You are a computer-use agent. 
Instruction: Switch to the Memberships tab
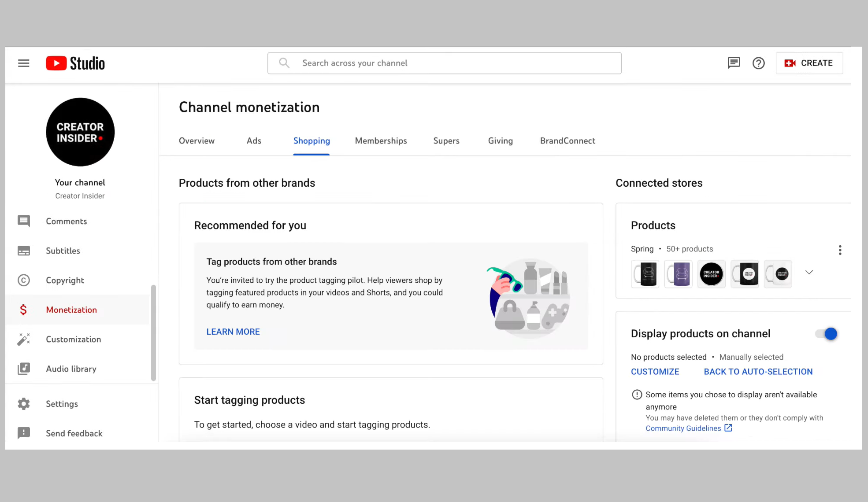[x=381, y=141]
